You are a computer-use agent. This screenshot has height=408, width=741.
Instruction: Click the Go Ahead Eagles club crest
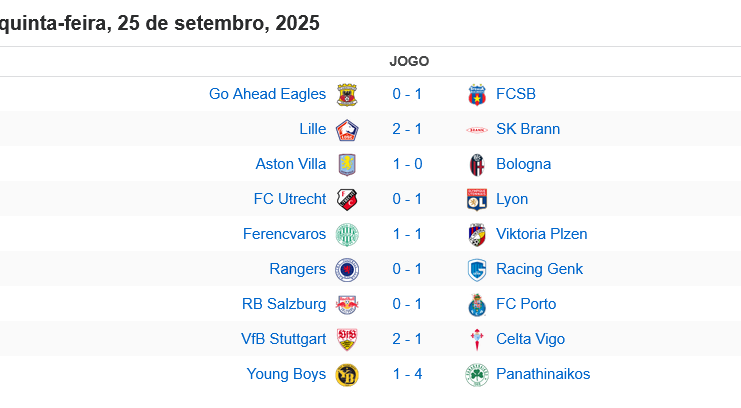pos(347,94)
